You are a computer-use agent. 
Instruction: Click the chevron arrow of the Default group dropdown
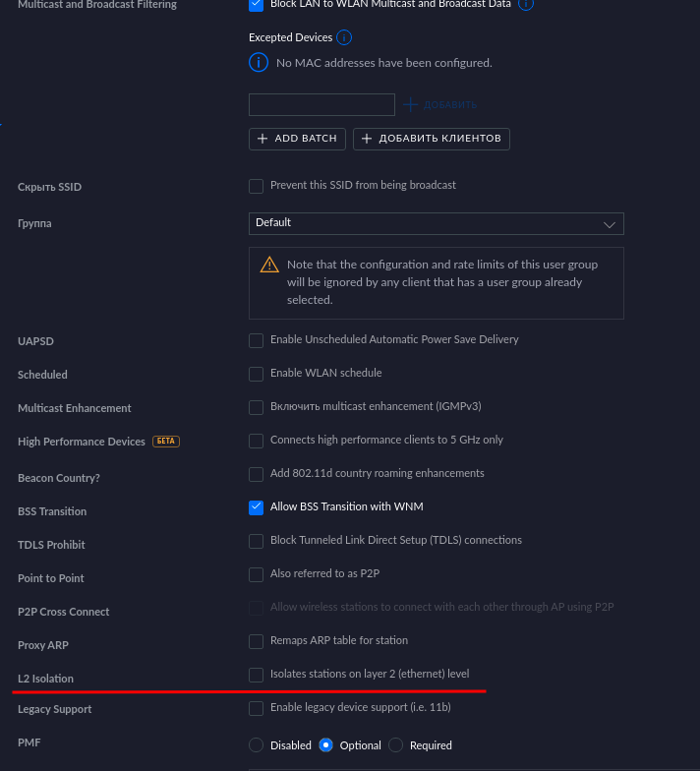[610, 224]
